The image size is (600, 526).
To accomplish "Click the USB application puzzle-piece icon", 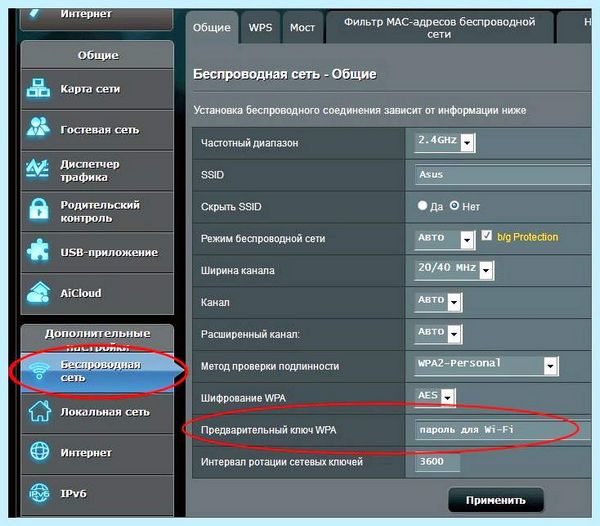I will click(38, 250).
